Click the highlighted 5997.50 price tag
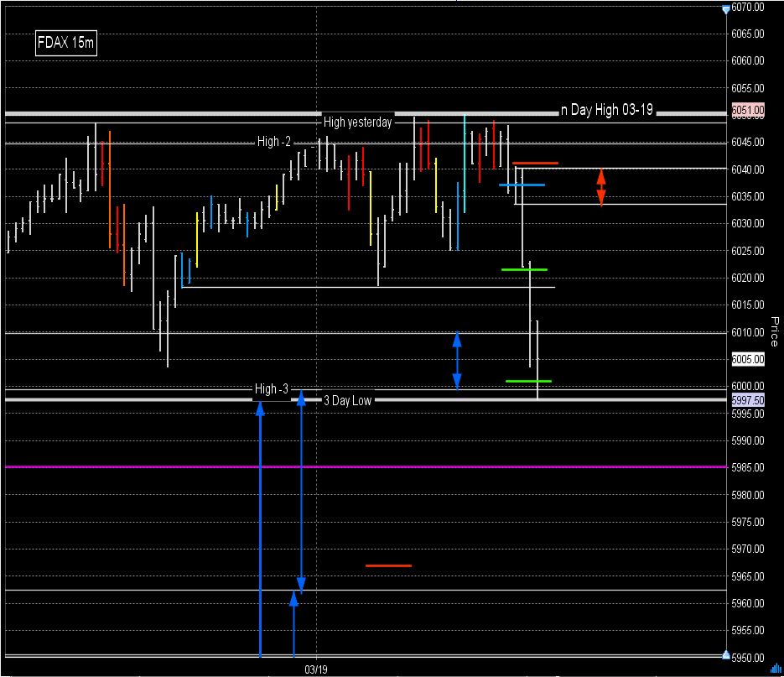 coord(748,400)
